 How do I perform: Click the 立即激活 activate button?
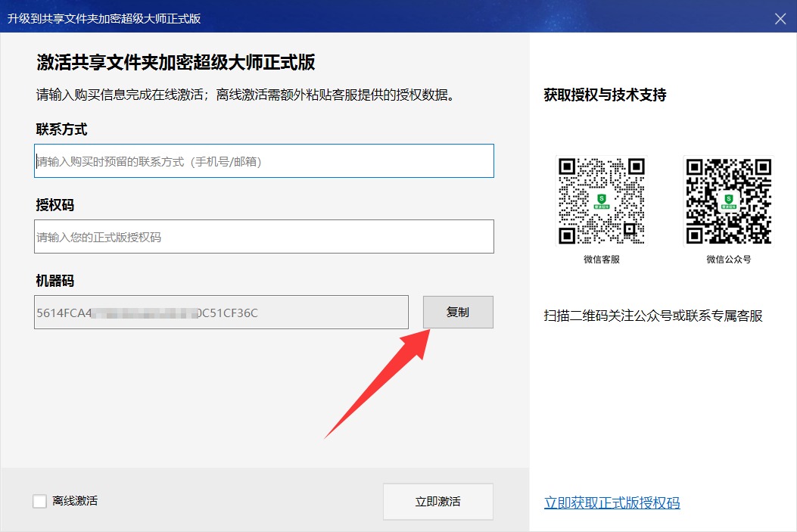pyautogui.click(x=437, y=502)
